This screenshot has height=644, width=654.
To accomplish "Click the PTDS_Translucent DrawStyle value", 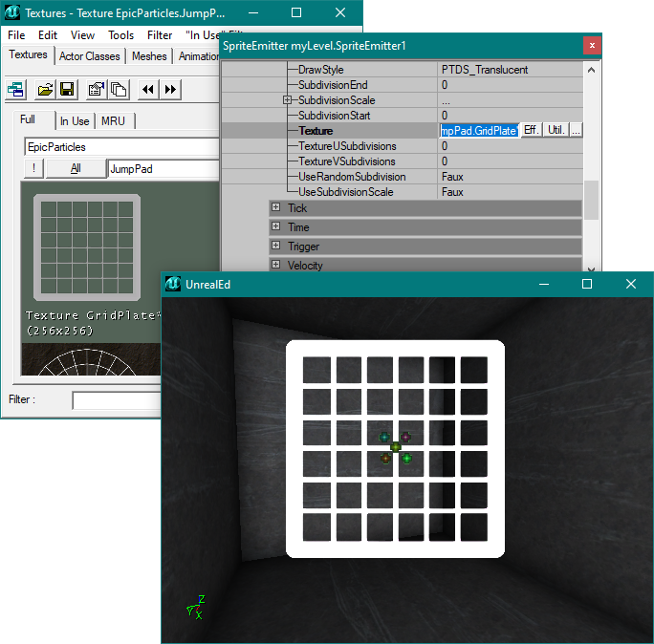I will coord(485,70).
